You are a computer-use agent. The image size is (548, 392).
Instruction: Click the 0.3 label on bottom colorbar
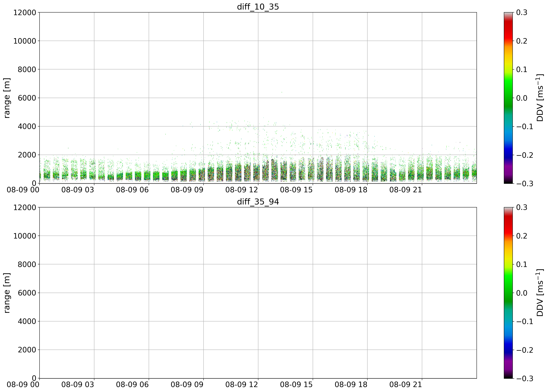pyautogui.click(x=522, y=207)
